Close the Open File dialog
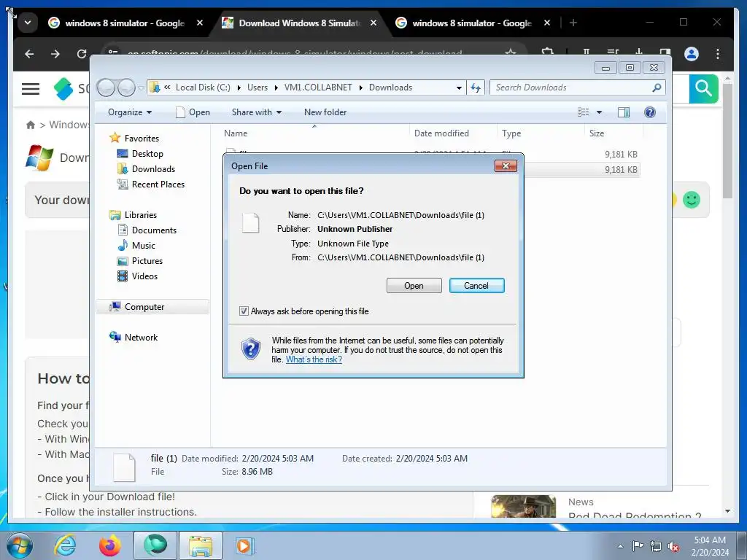The width and height of the screenshot is (747, 560). pyautogui.click(x=506, y=166)
